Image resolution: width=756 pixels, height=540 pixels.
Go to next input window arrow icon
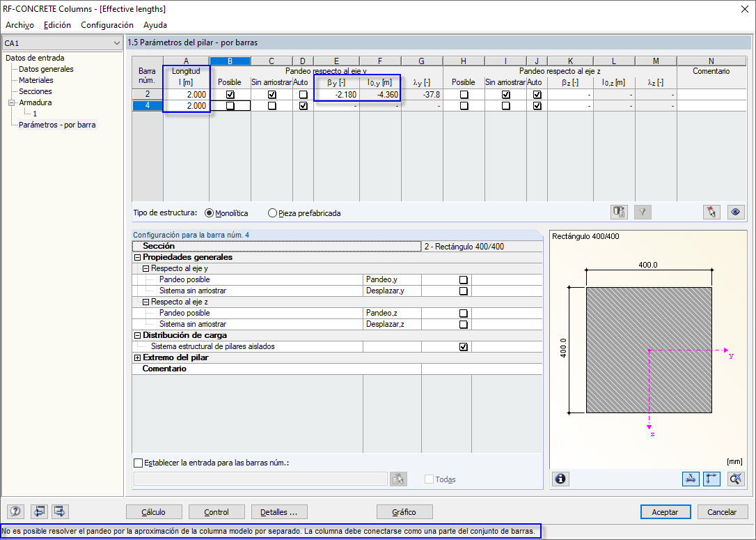[60, 511]
